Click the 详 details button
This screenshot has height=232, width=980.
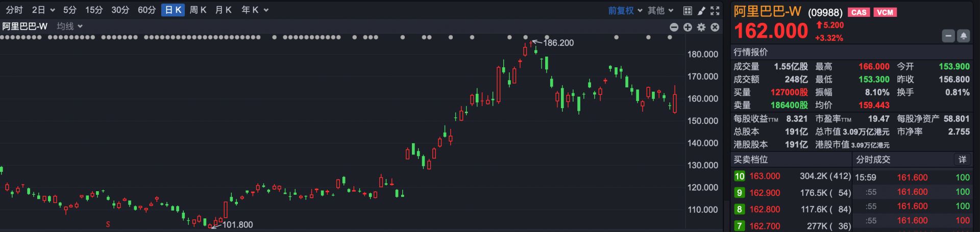[962, 160]
